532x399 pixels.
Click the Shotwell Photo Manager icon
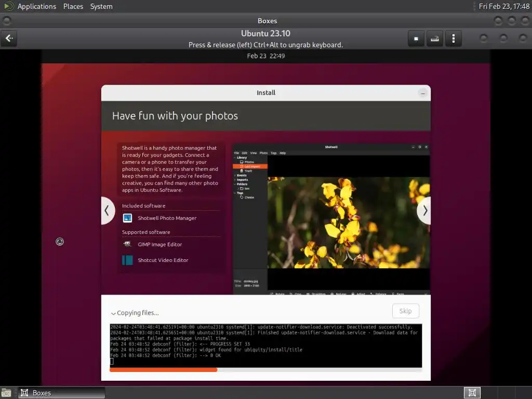(127, 218)
